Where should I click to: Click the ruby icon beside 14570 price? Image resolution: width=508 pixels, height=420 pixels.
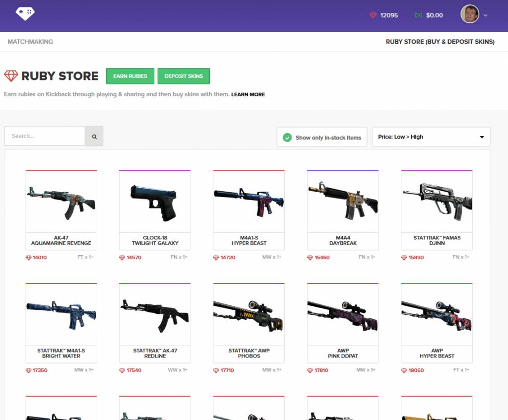tap(122, 258)
